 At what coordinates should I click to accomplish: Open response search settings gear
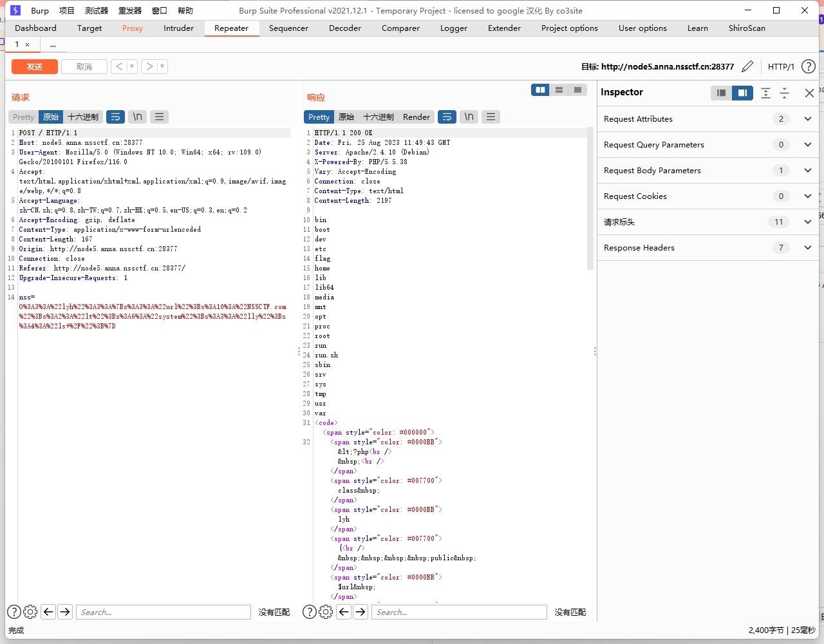(x=326, y=612)
